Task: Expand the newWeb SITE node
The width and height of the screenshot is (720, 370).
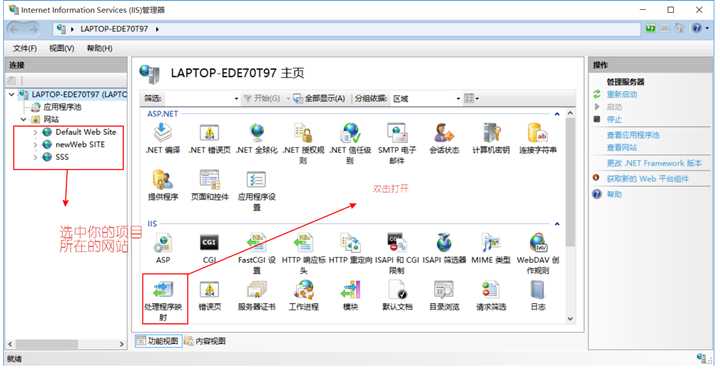Action: tap(35, 145)
